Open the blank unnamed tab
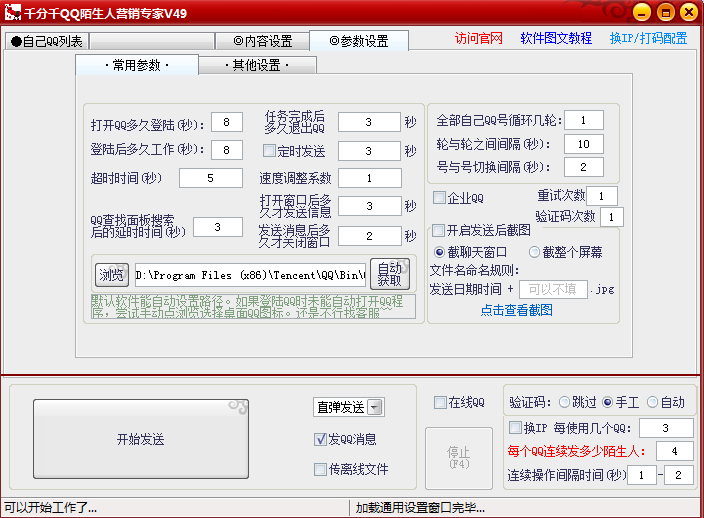 point(152,41)
